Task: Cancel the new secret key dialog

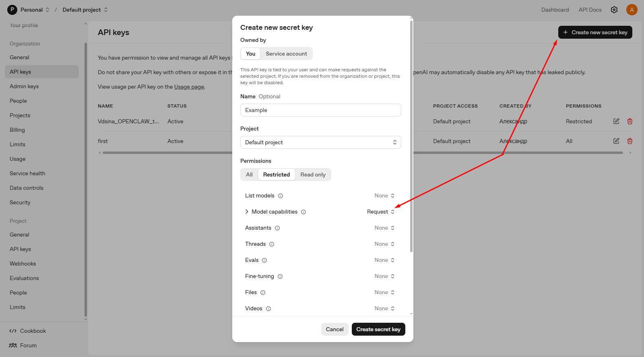Action: coord(334,329)
